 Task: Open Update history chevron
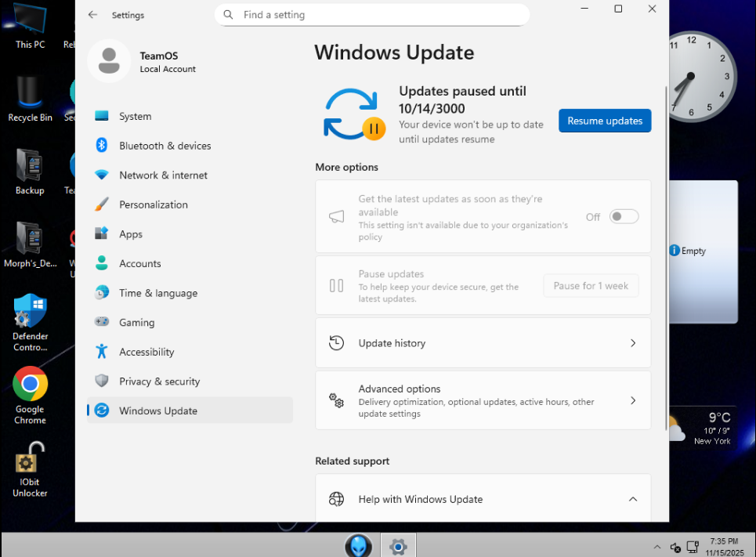[x=633, y=343]
